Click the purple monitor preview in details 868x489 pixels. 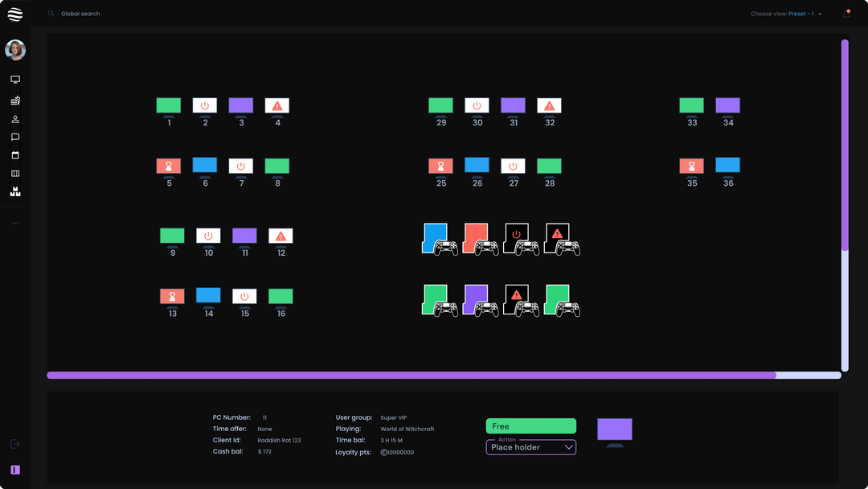click(615, 433)
